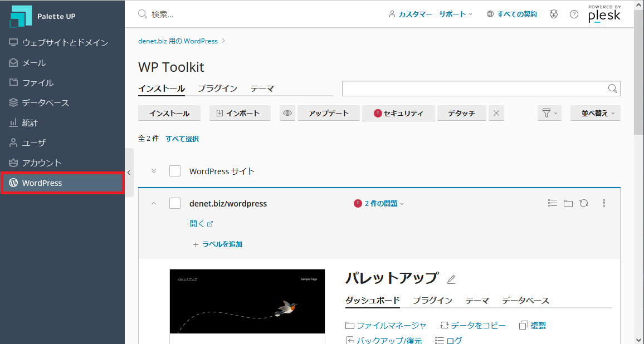Click the folder icon in the denet.biz/wordpress row
This screenshot has width=644, height=344.
click(568, 203)
